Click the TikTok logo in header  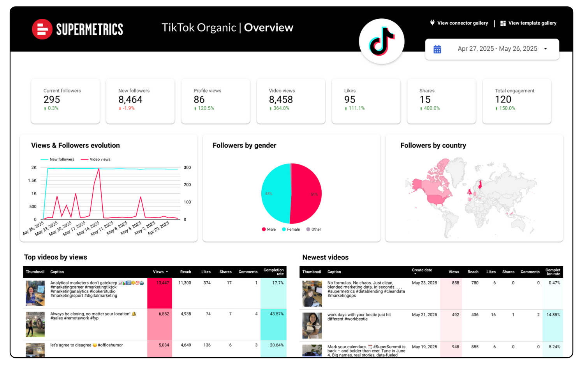[382, 41]
